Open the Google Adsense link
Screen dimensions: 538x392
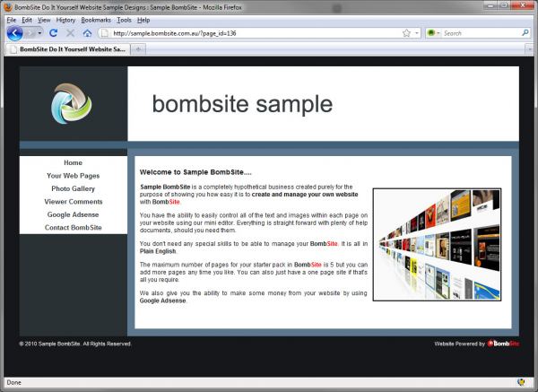[74, 214]
